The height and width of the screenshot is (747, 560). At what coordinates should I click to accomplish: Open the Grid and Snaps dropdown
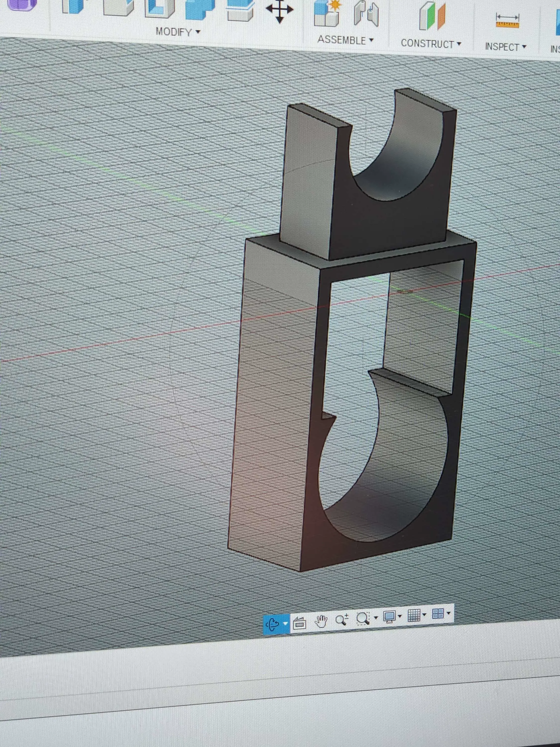(x=424, y=615)
